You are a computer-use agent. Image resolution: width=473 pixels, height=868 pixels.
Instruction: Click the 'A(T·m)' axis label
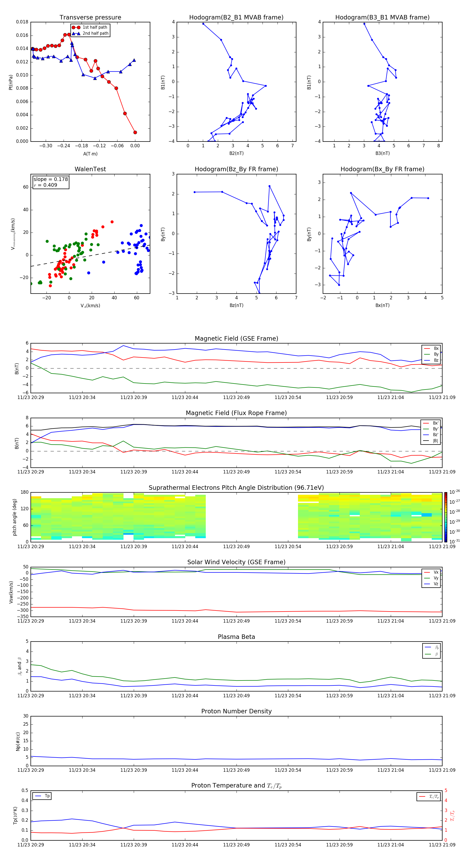90,154
